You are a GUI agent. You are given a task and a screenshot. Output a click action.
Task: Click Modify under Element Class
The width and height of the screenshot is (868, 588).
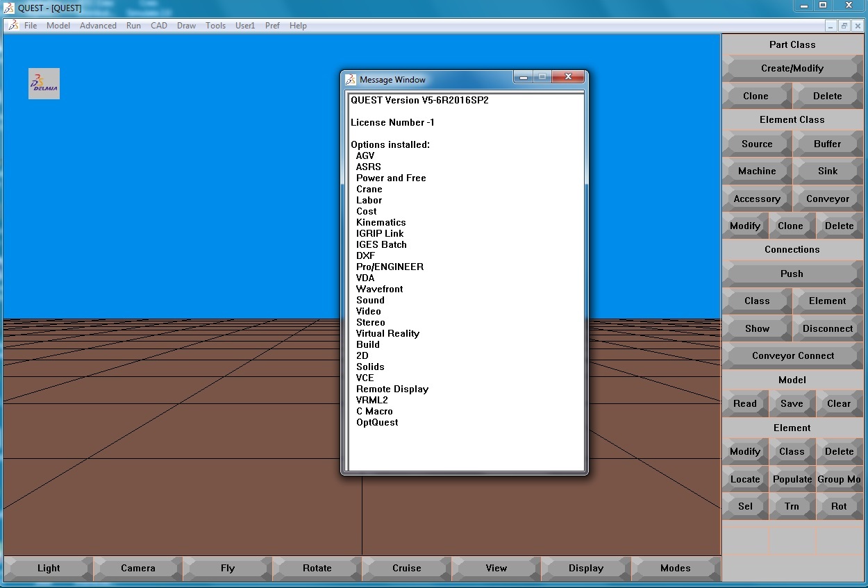click(745, 226)
